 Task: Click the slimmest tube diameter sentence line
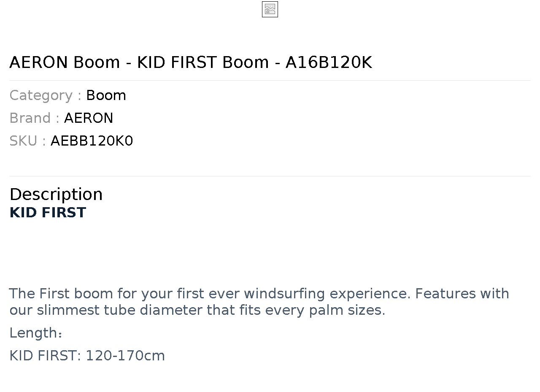click(197, 310)
